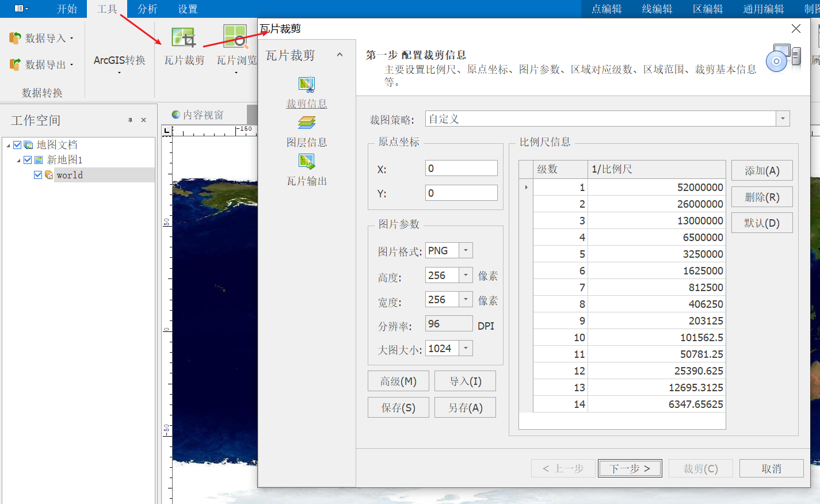Toggle the 新地图1 checkbox

28,160
